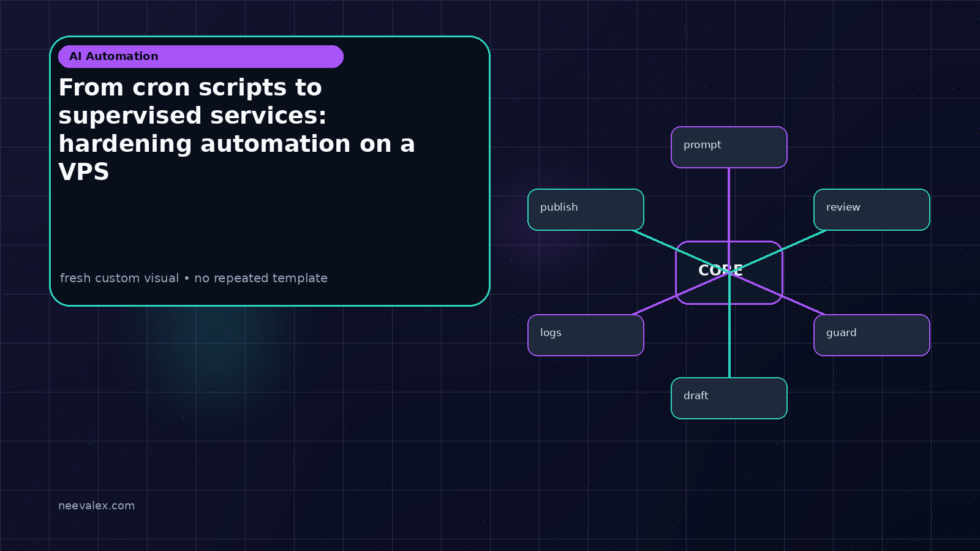Click the 'fresh custom visual' subtitle text

pos(194,278)
